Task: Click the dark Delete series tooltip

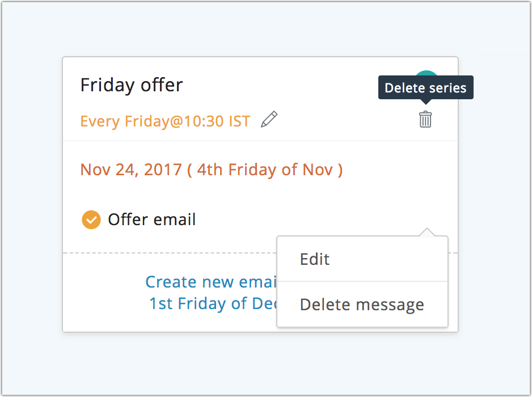Action: (425, 88)
